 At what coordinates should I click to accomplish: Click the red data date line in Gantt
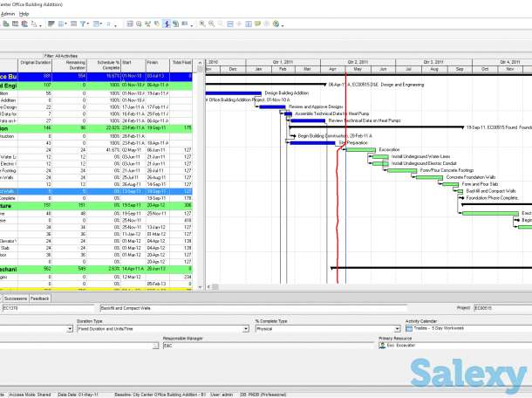pos(336,218)
